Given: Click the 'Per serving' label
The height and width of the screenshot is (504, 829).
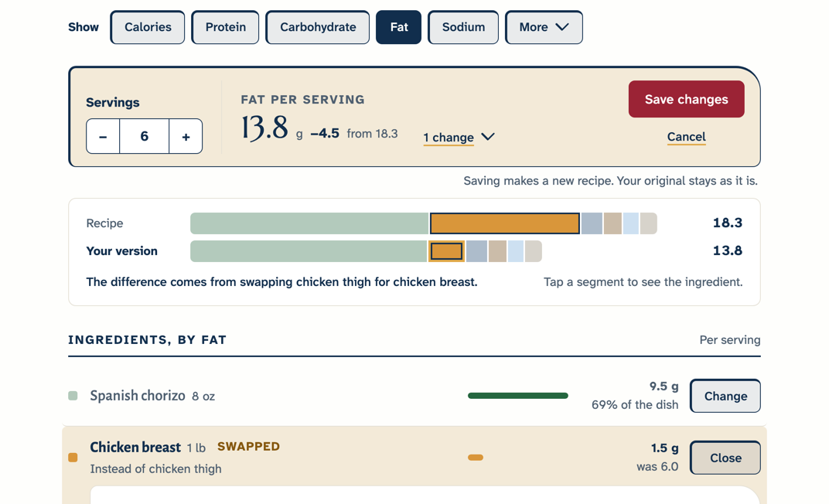Looking at the screenshot, I should (x=729, y=339).
